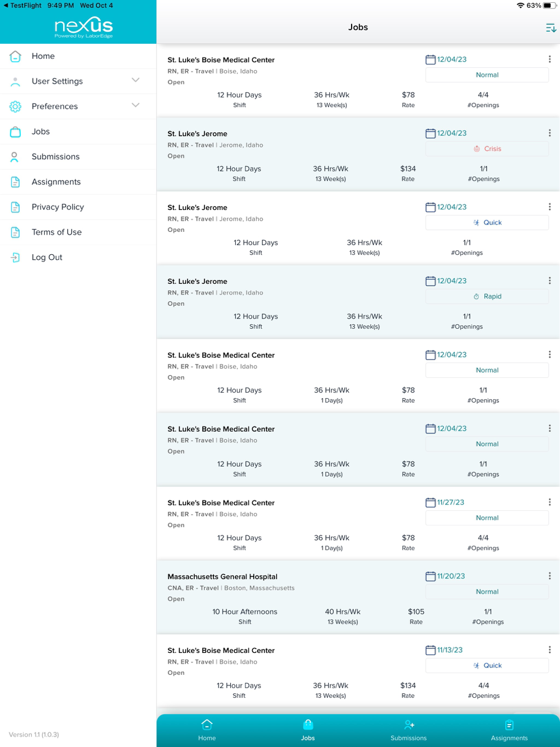Open more options for Massachusetts General Hospital job
Image resolution: width=560 pixels, height=747 pixels.
549,576
